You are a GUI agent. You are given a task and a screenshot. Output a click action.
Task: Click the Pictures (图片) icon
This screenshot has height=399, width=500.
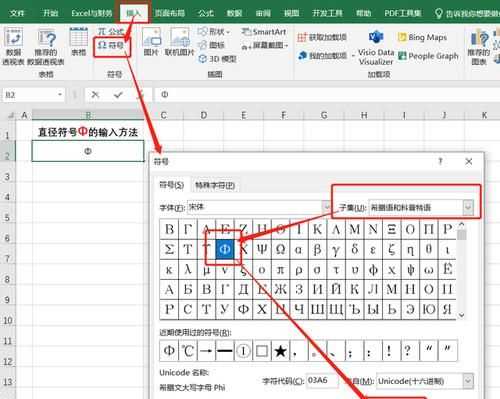(151, 37)
